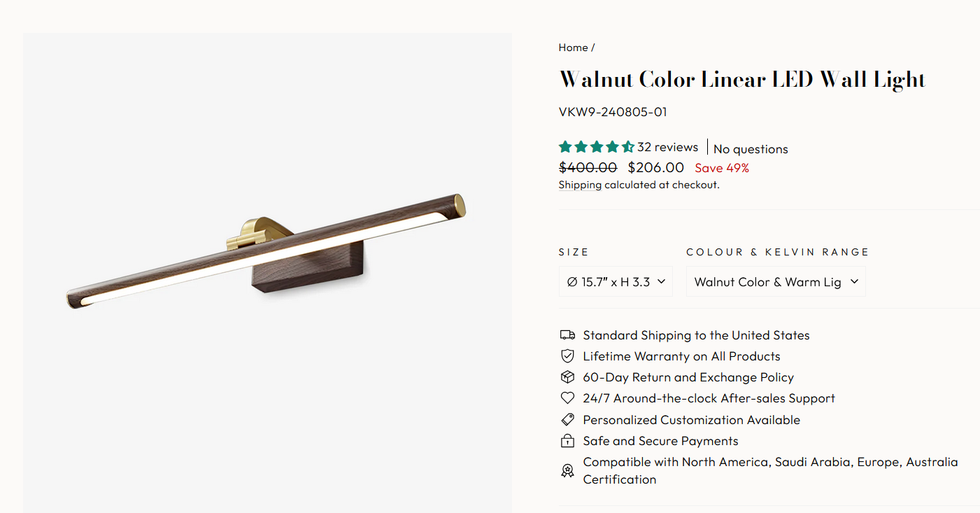Open the Size dropdown
980x513 pixels.
616,281
